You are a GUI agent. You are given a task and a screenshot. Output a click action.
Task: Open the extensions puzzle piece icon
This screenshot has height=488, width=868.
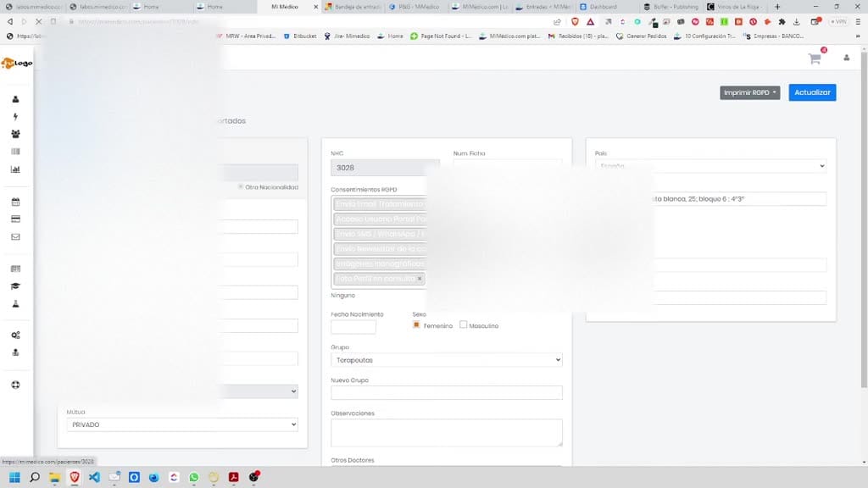point(782,21)
